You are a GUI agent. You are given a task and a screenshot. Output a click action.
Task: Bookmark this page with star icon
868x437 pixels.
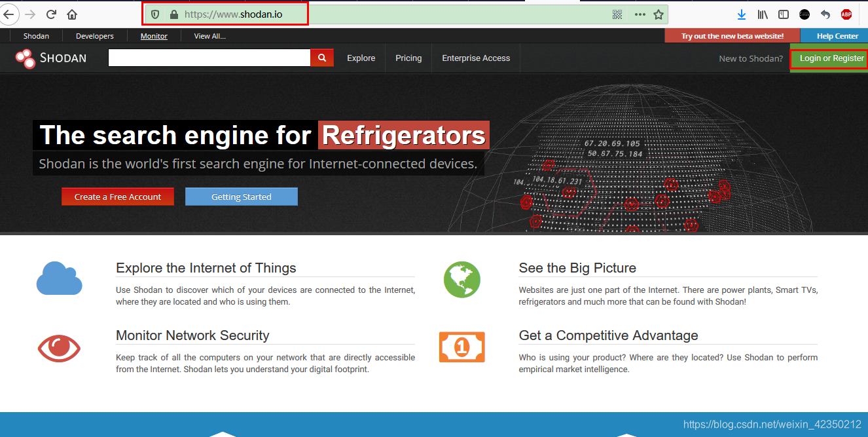click(x=659, y=14)
